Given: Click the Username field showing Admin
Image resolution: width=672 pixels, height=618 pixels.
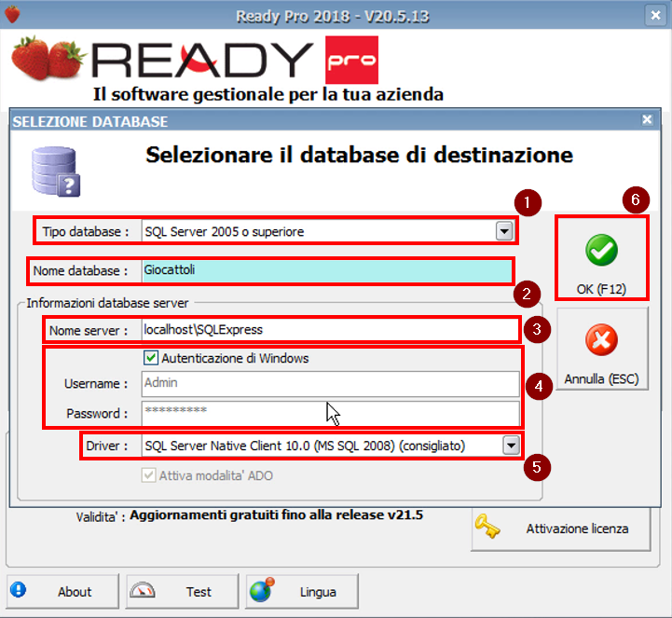Looking at the screenshot, I should pyautogui.click(x=331, y=384).
